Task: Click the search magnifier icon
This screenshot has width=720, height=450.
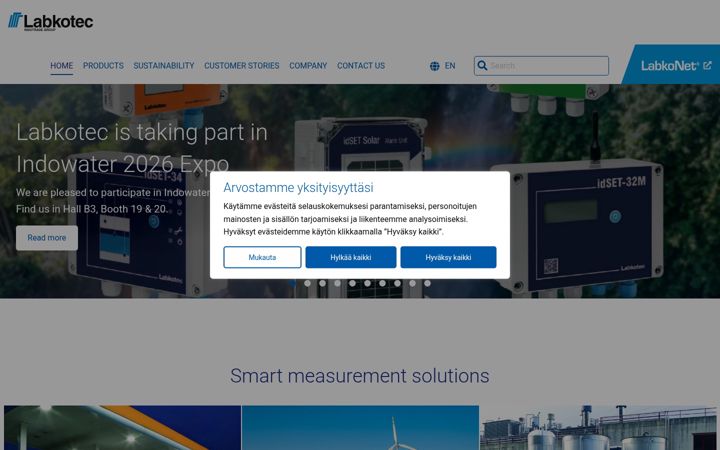Action: click(482, 66)
